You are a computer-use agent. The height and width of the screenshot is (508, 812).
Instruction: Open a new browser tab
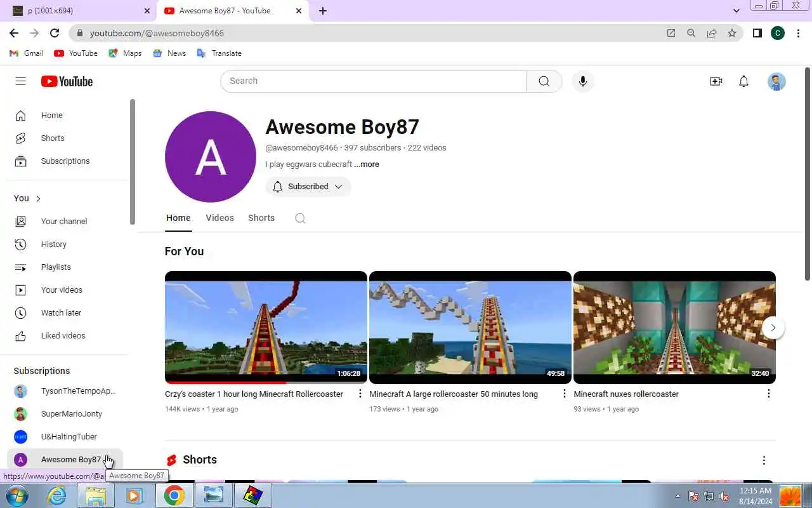[323, 11]
